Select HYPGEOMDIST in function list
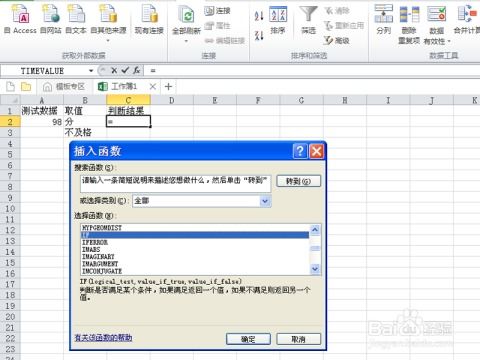The height and width of the screenshot is (360, 480). pos(195,228)
